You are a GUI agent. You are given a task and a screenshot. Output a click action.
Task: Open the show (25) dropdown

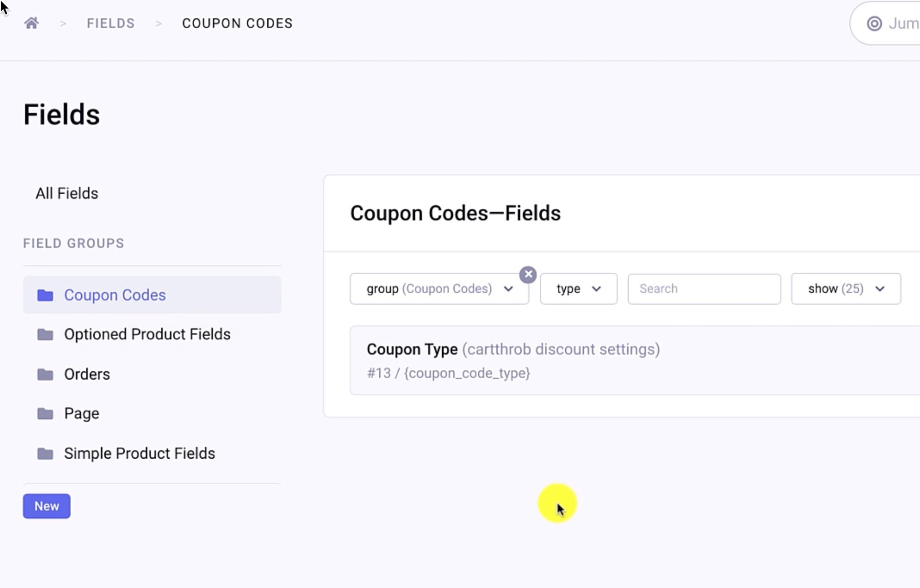[x=845, y=289]
